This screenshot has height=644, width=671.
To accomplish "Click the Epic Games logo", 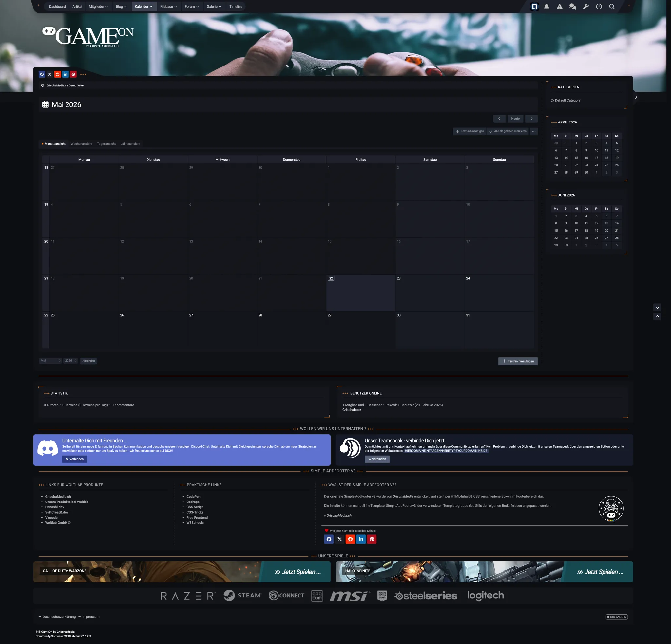I will (x=382, y=596).
